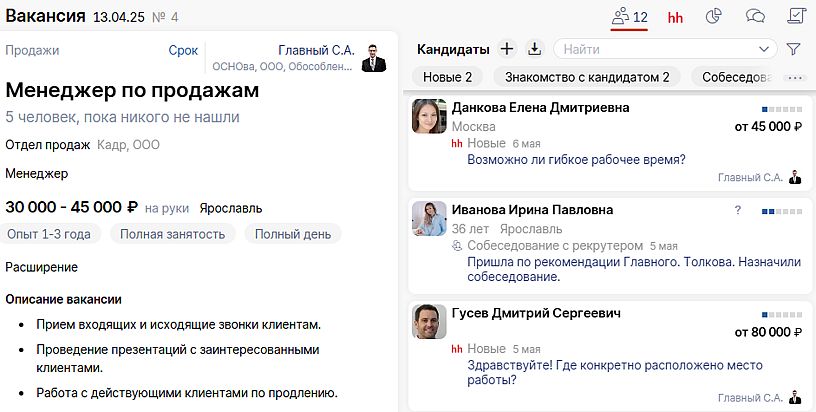Open Данкова Елена Дмитриевна's photo
The image size is (816, 412).
429,116
